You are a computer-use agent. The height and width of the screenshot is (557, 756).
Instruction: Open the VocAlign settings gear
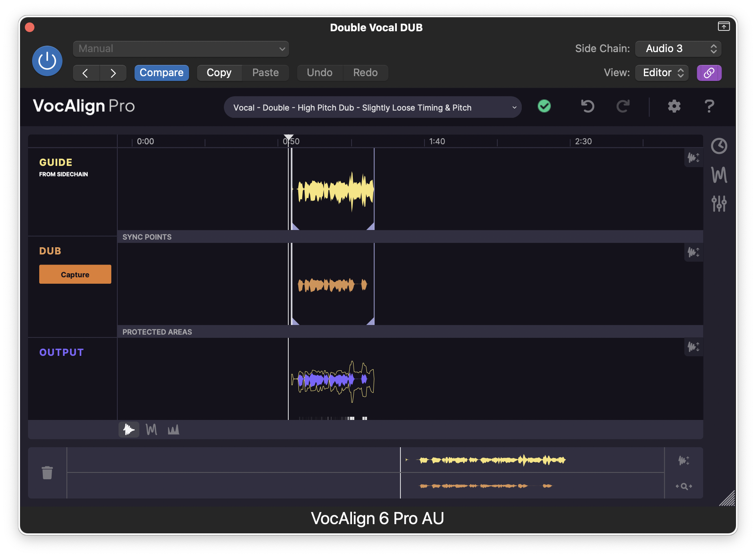(x=674, y=107)
